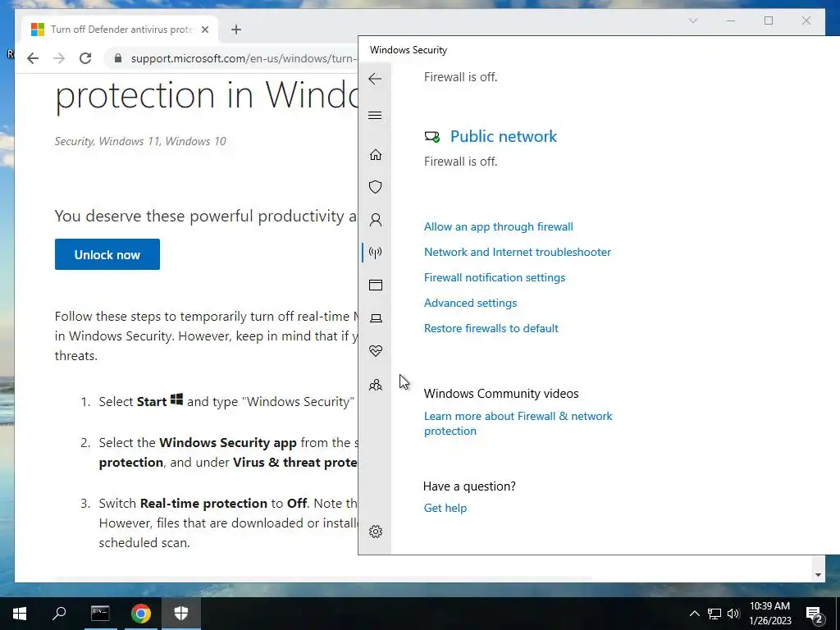The image size is (840, 630).
Task: Click Unlock now button
Action: [107, 254]
